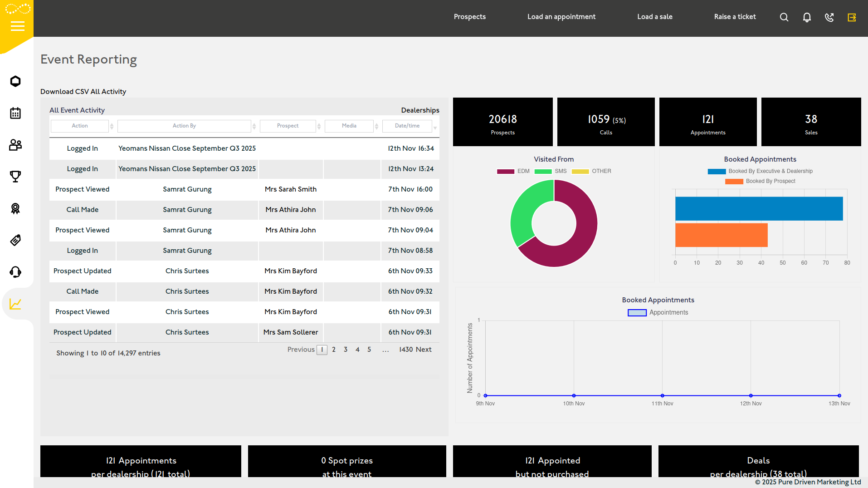868x488 pixels.
Task: Open the prospects people icon in the sidebar
Action: (15, 145)
